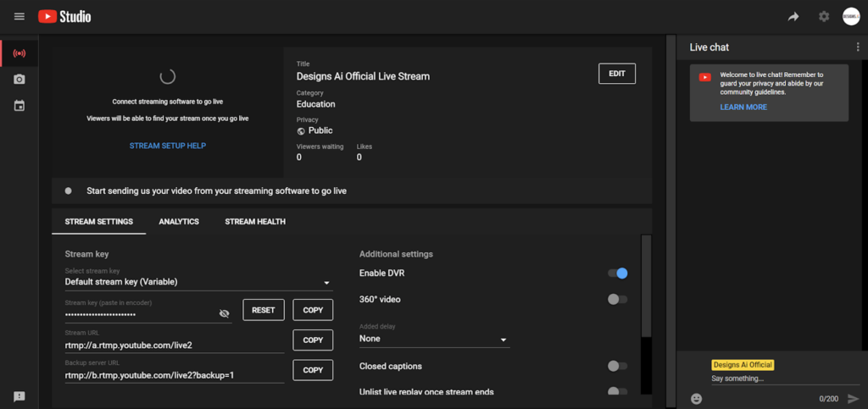Viewport: 868px width, 409px height.
Task: Open the Manage calendar sidebar icon
Action: [19, 106]
